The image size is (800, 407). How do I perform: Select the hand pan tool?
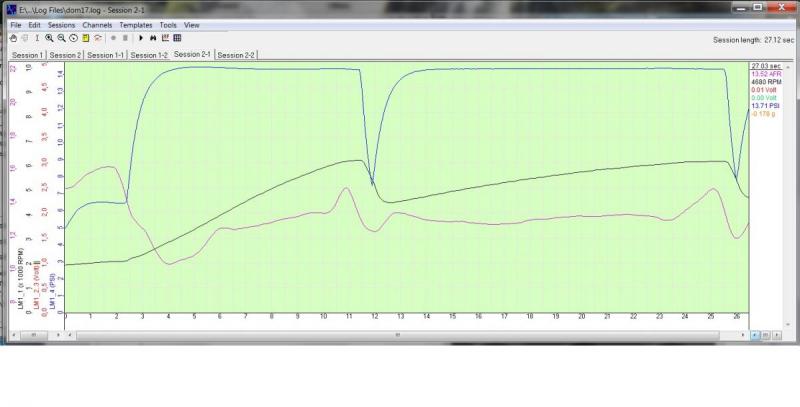(x=13, y=38)
